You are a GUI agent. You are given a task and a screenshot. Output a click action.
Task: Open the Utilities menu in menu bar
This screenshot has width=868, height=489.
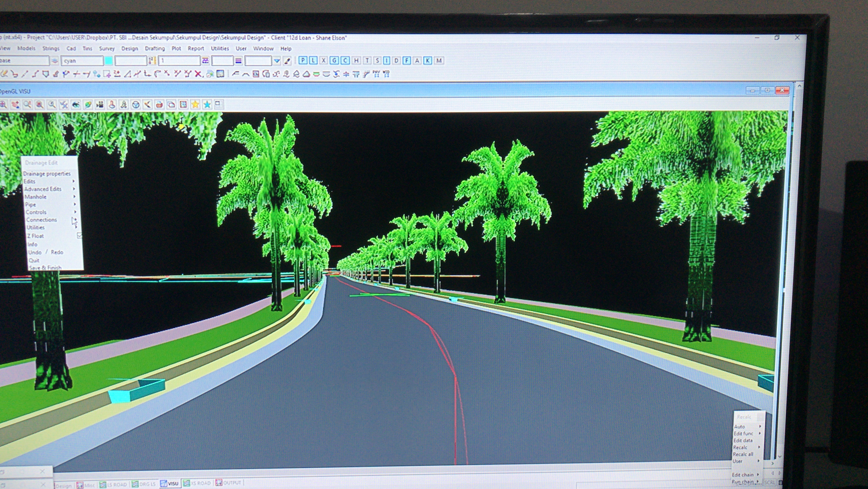[220, 49]
